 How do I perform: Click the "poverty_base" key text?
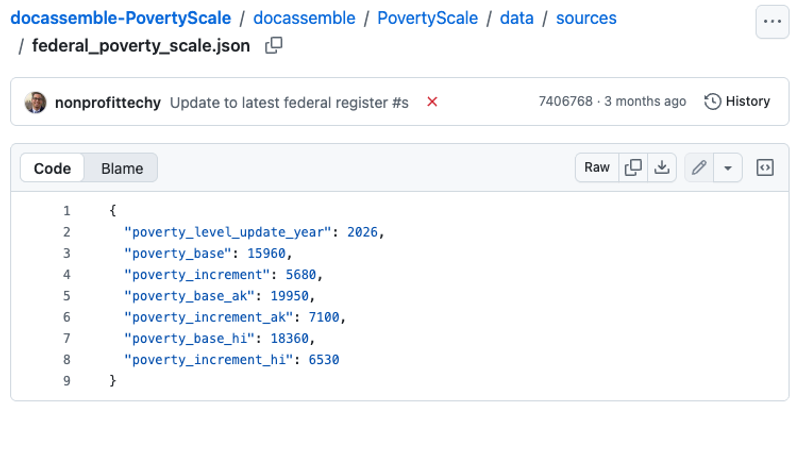coord(178,254)
